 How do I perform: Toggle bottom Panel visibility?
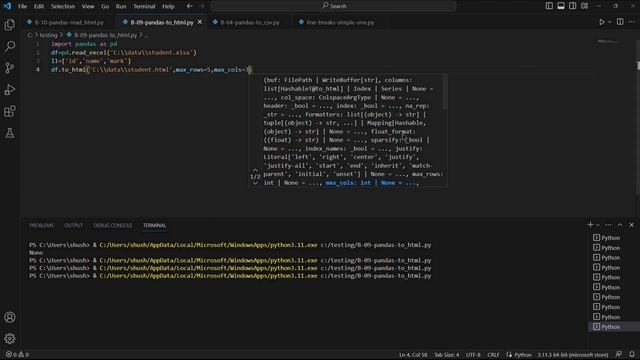pyautogui.click(x=561, y=6)
